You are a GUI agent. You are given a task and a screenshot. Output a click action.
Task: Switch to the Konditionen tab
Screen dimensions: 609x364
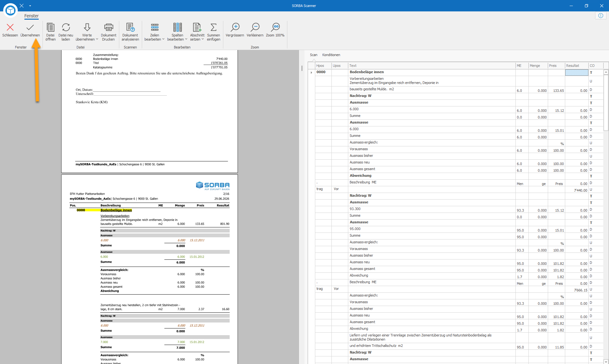point(331,55)
